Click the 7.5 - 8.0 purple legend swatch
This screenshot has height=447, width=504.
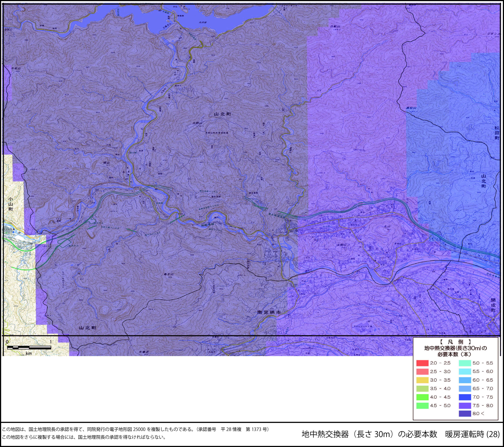[465, 406]
